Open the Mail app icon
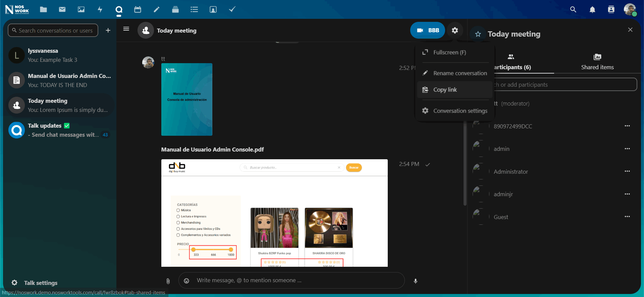644x297 pixels. click(x=62, y=9)
